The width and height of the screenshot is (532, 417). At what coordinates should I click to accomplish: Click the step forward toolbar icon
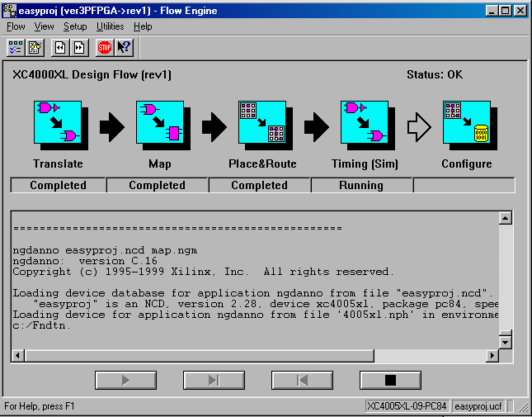tap(79, 48)
